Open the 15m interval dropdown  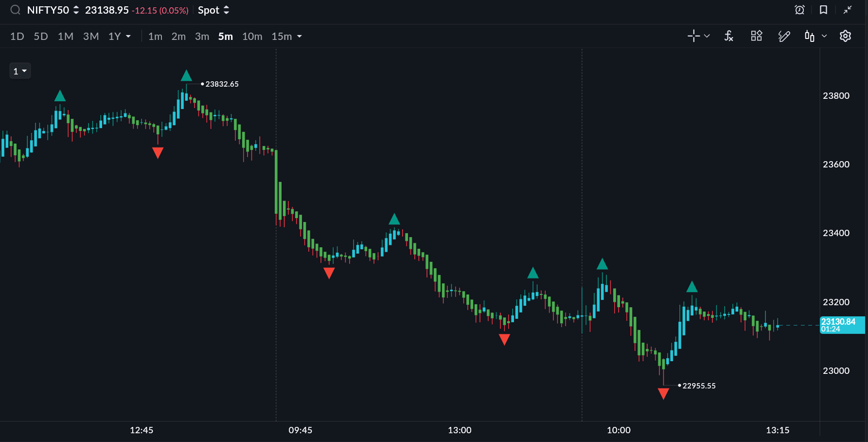tap(286, 37)
